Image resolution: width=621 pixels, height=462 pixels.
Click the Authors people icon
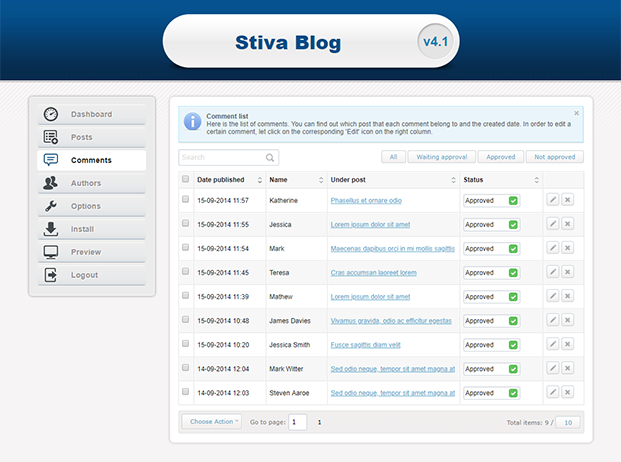[x=51, y=183]
